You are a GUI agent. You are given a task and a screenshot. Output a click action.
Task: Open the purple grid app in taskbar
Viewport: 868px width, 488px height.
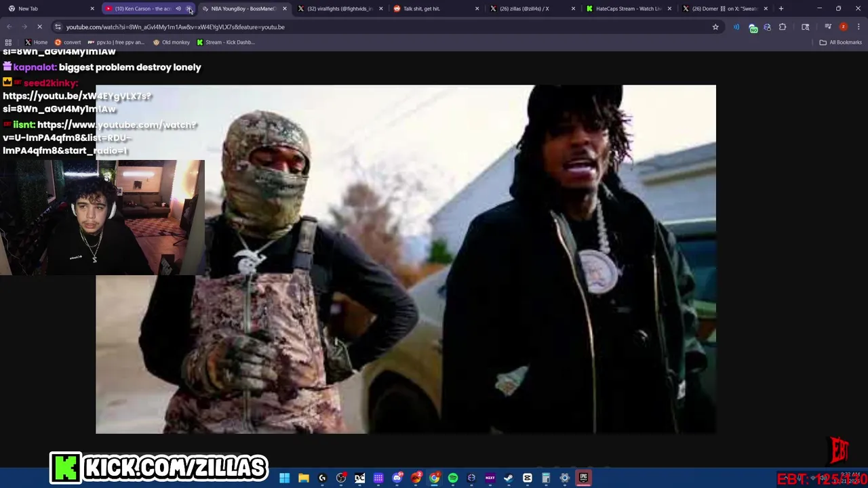(x=378, y=478)
